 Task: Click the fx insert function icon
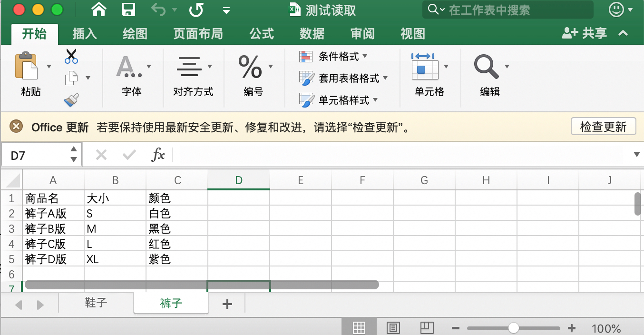(158, 155)
